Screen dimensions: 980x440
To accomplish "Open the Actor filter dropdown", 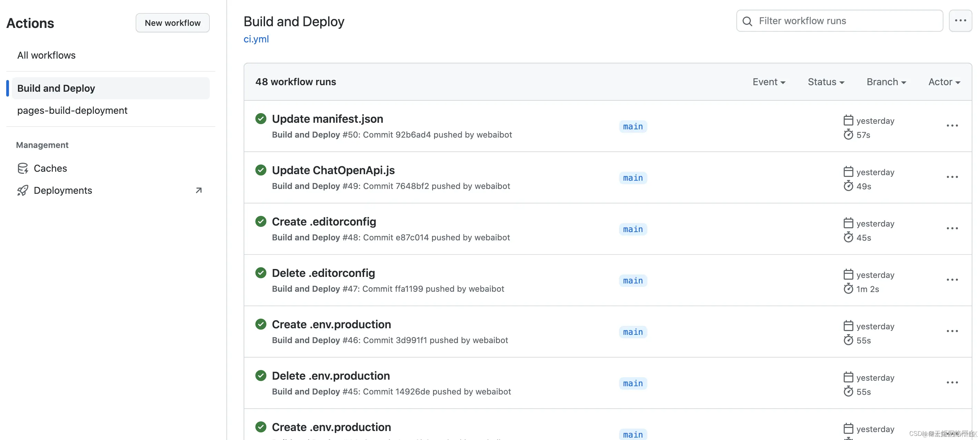I will 944,82.
